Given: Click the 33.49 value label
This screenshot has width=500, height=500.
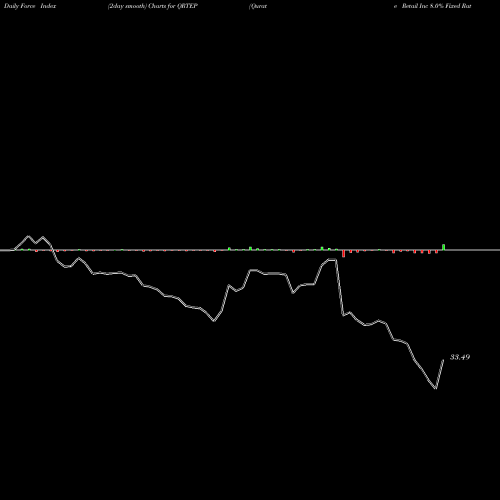Looking at the screenshot, I should click(x=460, y=357).
